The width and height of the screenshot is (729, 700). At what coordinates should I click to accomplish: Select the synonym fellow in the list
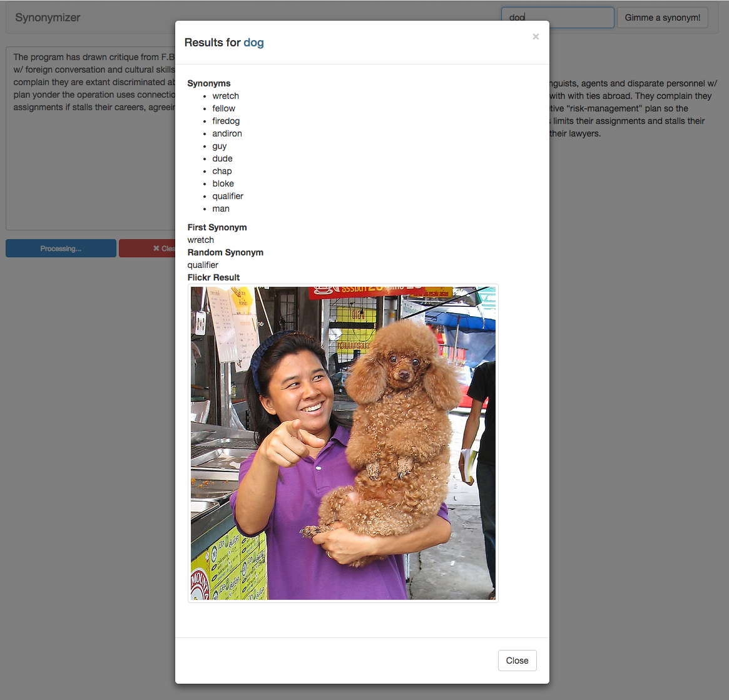pyautogui.click(x=223, y=108)
